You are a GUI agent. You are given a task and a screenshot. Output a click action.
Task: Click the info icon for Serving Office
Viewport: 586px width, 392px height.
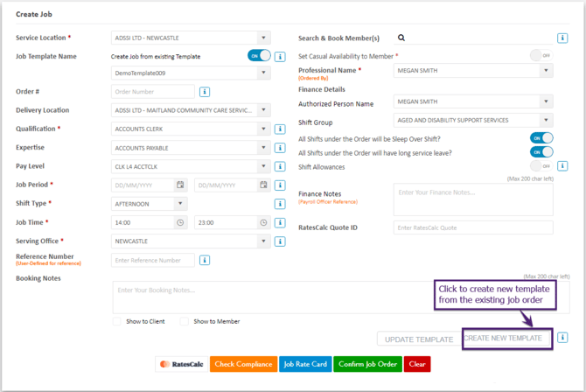280,241
